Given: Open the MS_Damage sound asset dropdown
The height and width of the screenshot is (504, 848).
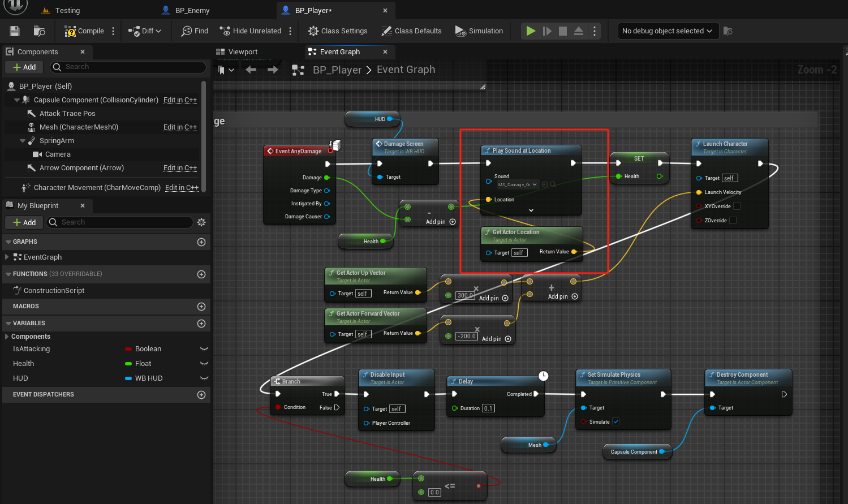Looking at the screenshot, I should click(517, 184).
